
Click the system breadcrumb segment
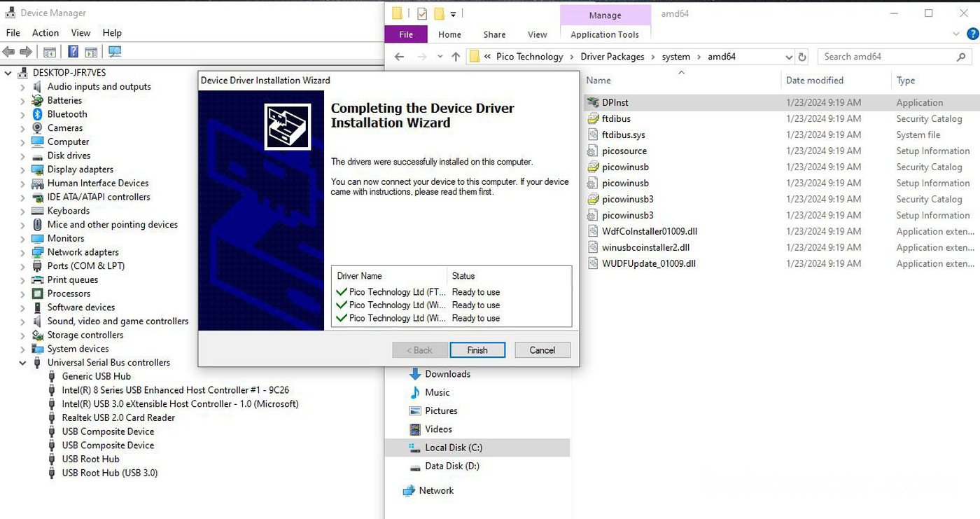pos(676,57)
